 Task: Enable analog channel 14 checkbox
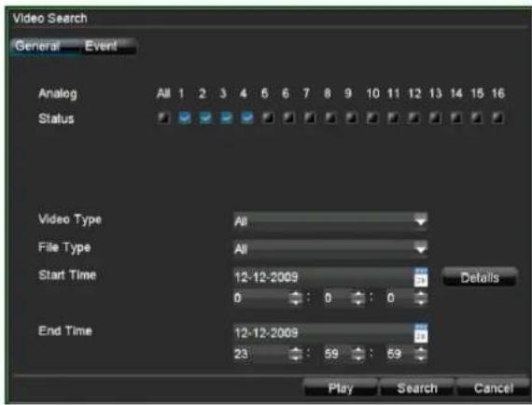(456, 118)
